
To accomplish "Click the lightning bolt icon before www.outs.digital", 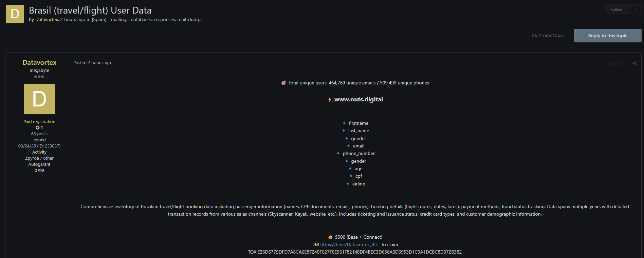I will (x=329, y=100).
